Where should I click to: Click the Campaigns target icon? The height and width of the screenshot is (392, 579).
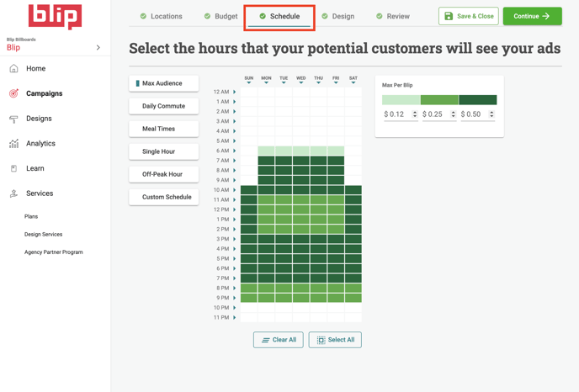coord(13,93)
